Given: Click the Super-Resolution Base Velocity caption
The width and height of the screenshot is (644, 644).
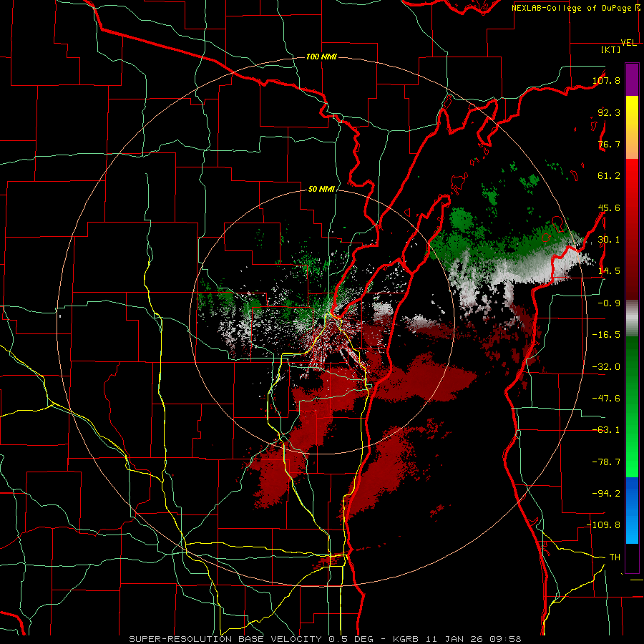Looking at the screenshot, I should tap(326, 639).
